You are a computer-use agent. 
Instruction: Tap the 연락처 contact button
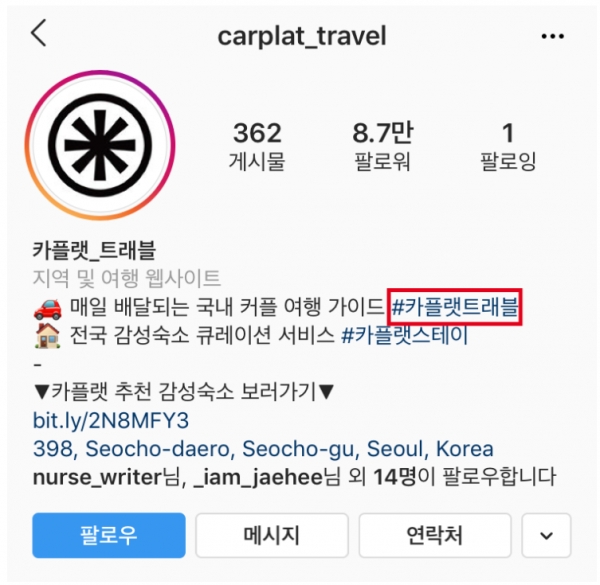pos(435,535)
